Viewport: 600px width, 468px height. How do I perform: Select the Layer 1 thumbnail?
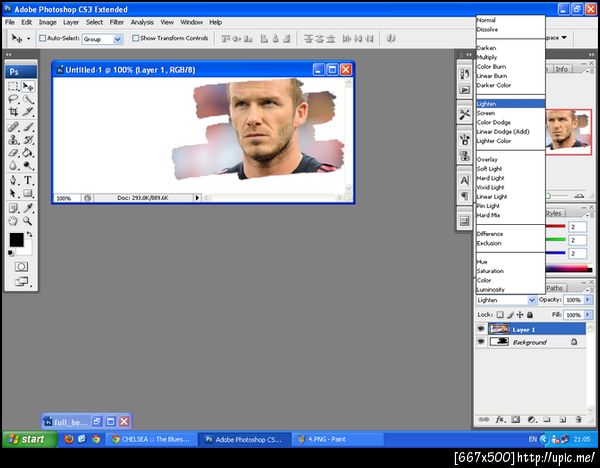499,329
